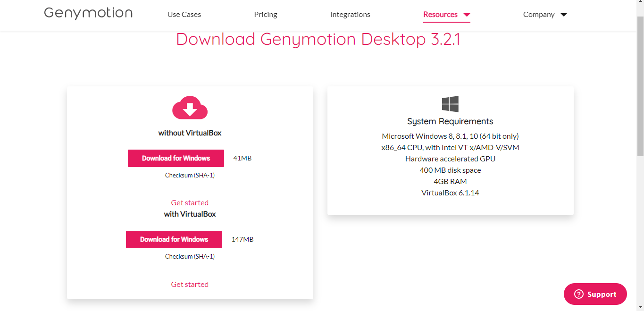Screen dimensions: 644x311
Task: Open the Use Cases menu item
Action: [184, 14]
